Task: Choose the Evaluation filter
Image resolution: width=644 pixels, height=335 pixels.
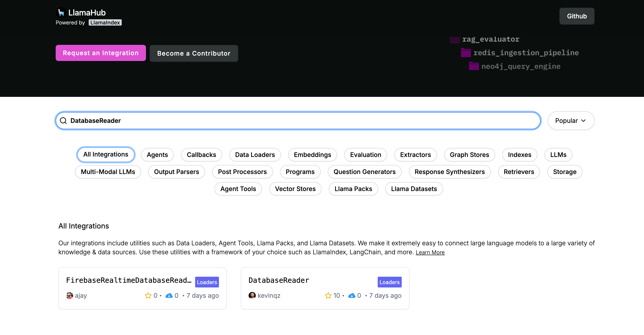Action: tap(366, 155)
